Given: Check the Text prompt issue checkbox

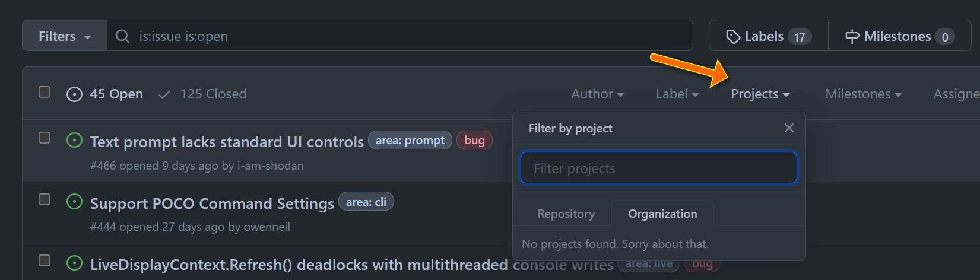Looking at the screenshot, I should point(45,138).
